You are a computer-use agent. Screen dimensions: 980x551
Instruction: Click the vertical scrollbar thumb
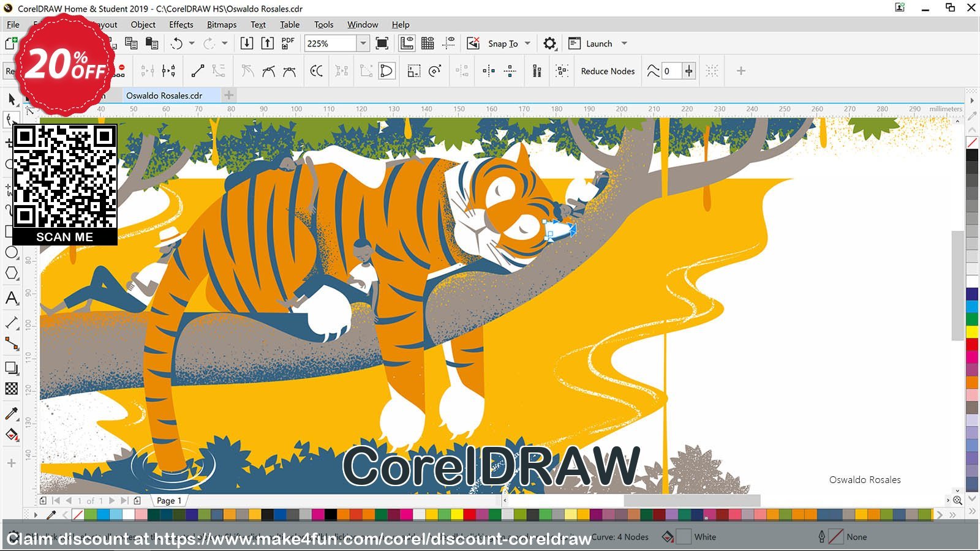(x=957, y=285)
